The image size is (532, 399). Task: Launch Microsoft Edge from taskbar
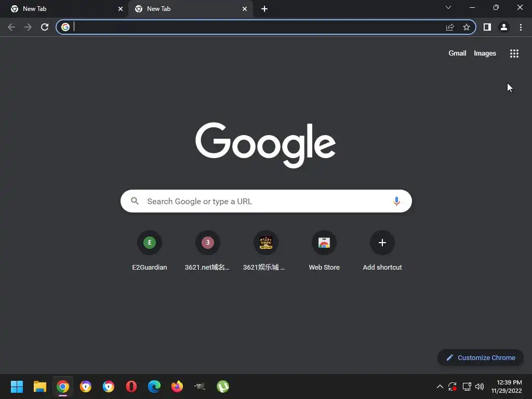coord(154,387)
